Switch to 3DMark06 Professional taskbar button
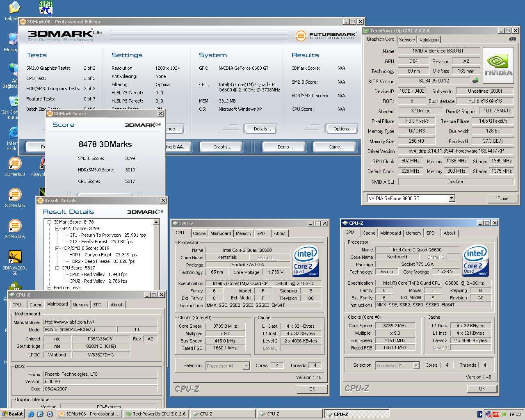The height and width of the screenshot is (420, 525). [90, 414]
